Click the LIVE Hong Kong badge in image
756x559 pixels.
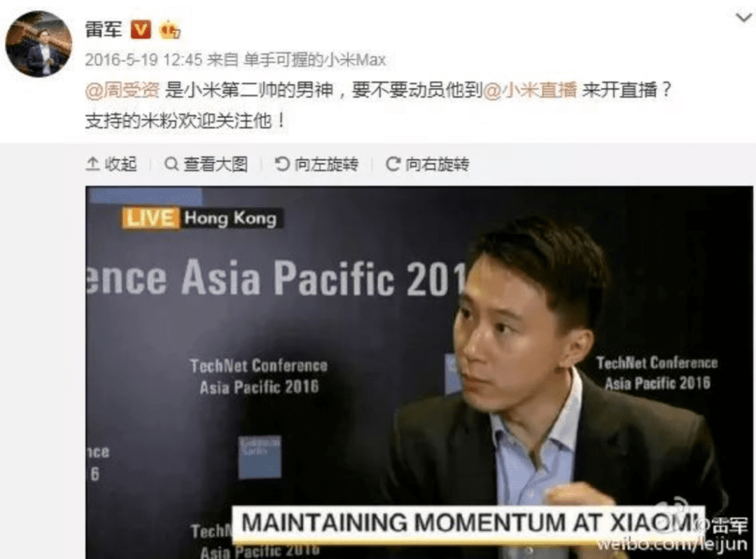[x=202, y=218]
